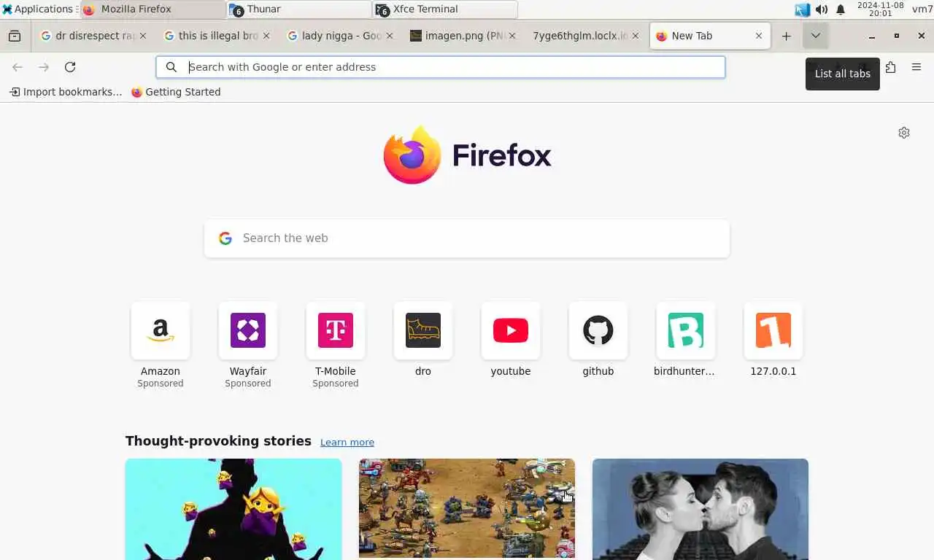Open the cyan silhouette story card

tap(233, 509)
